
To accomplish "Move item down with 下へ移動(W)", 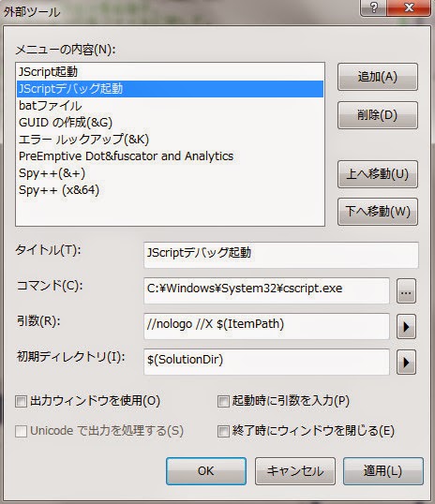I will [x=378, y=212].
